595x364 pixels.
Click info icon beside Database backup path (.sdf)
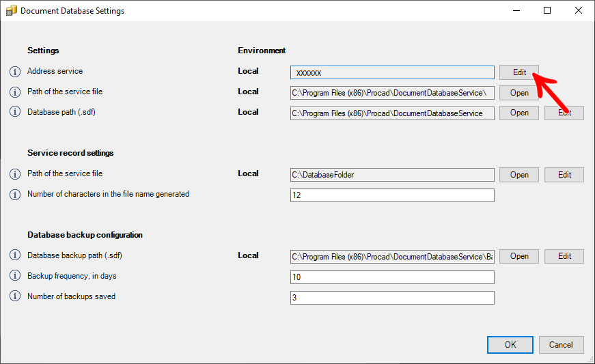(x=15, y=255)
